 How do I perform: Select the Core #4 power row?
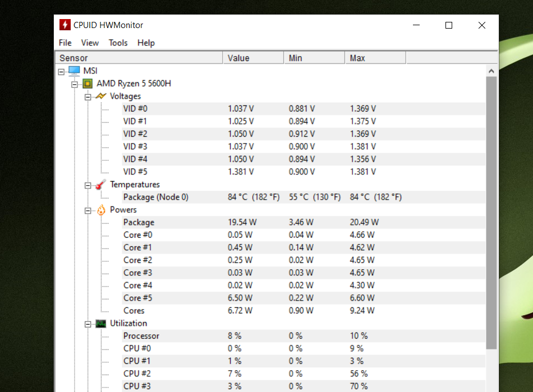(x=304, y=285)
